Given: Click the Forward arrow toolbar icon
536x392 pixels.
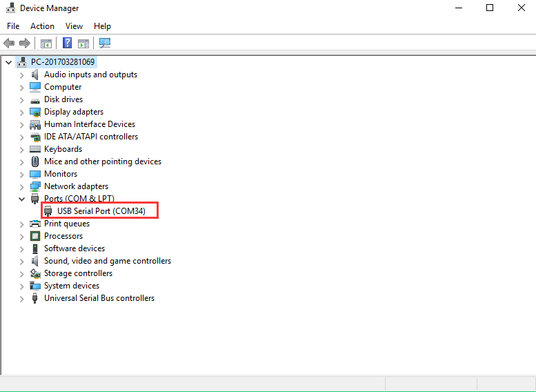Looking at the screenshot, I should (x=25, y=43).
